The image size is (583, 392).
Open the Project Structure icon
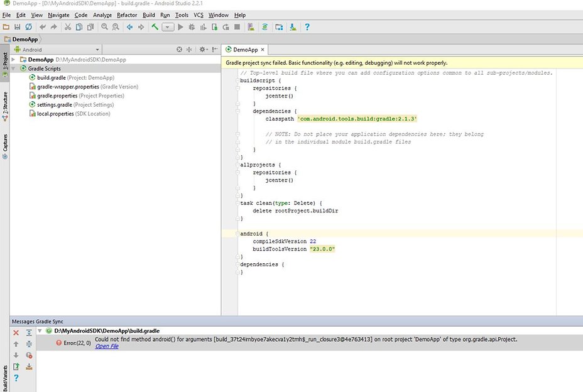point(279,27)
